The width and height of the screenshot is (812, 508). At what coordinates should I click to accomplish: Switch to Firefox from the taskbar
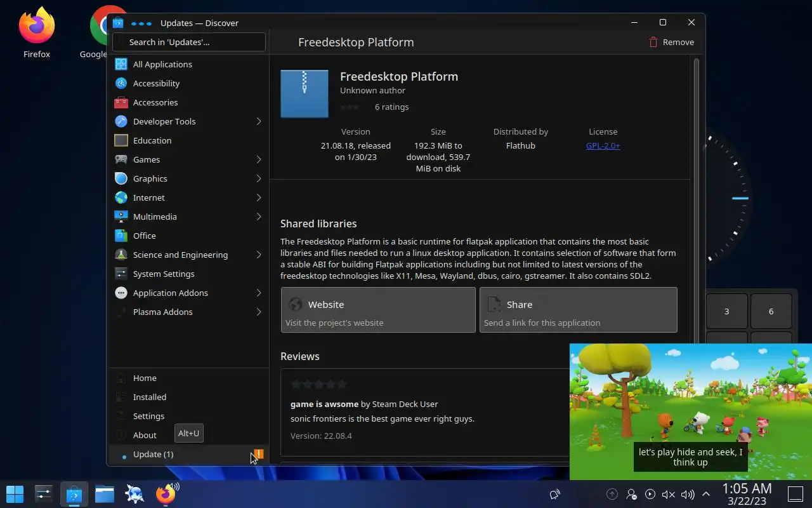point(164,494)
